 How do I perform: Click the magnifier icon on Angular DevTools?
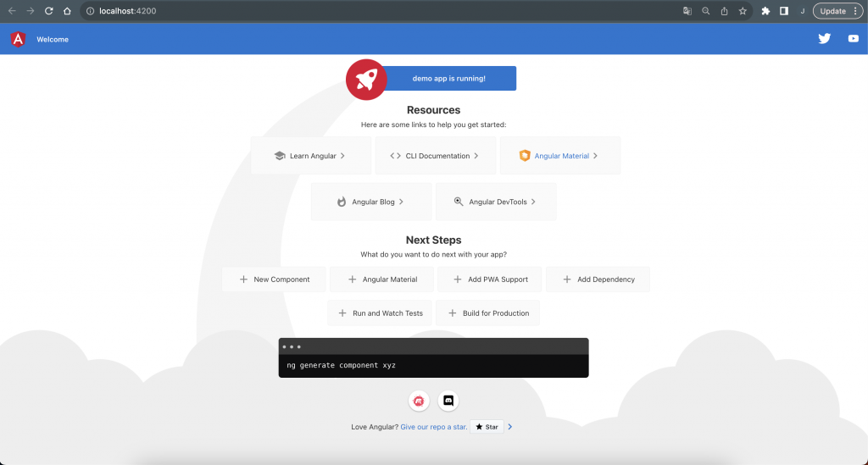coord(459,202)
